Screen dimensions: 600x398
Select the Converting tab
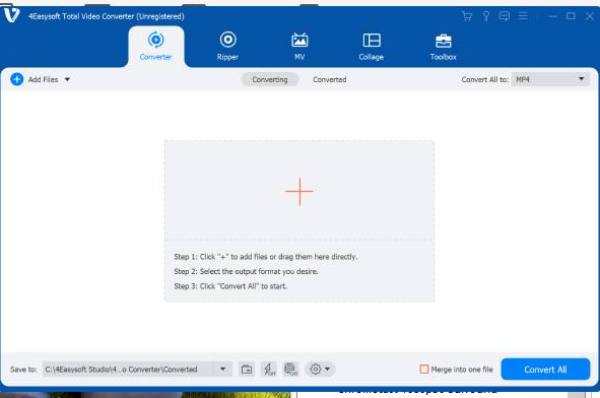click(270, 80)
